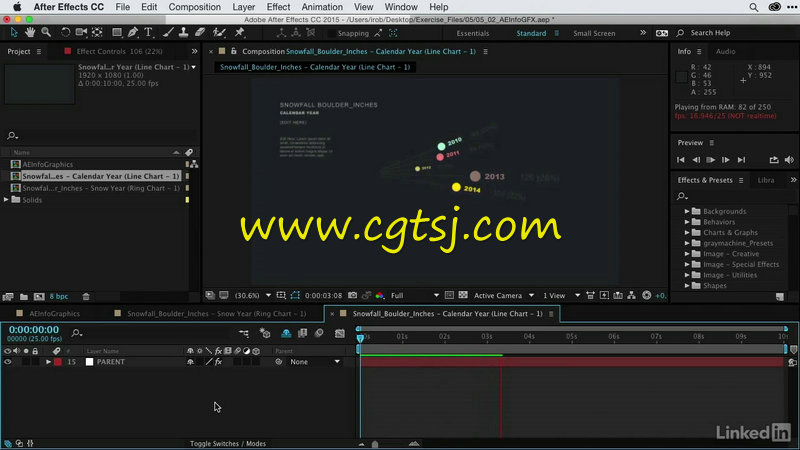Delete selected project item with trash icon
800x450 pixels.
tap(86, 296)
